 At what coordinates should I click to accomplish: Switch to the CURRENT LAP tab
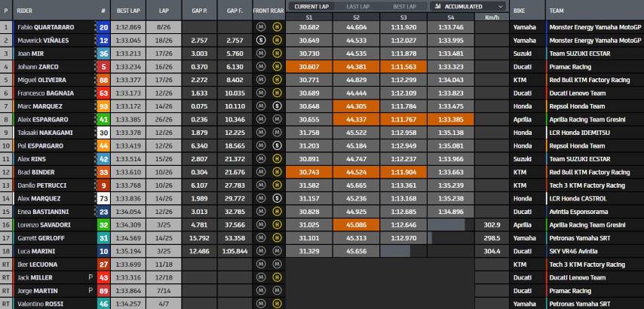[310, 7]
